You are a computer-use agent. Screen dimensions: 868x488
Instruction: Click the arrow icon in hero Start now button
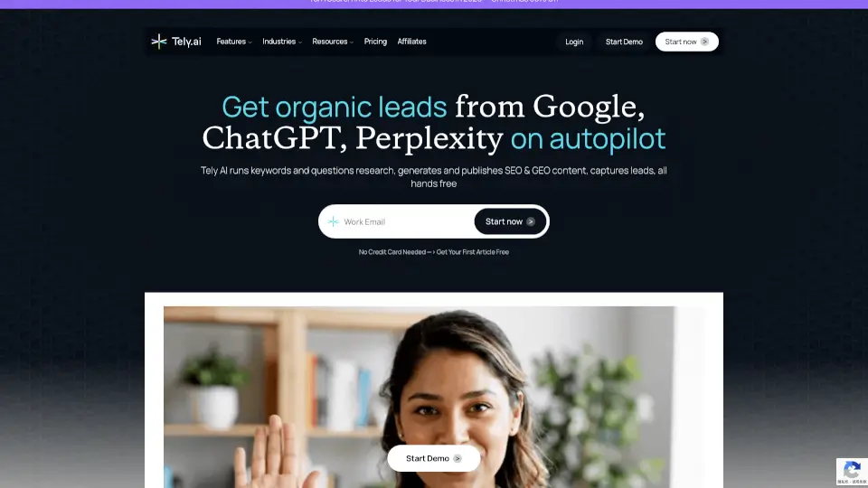pos(531,221)
